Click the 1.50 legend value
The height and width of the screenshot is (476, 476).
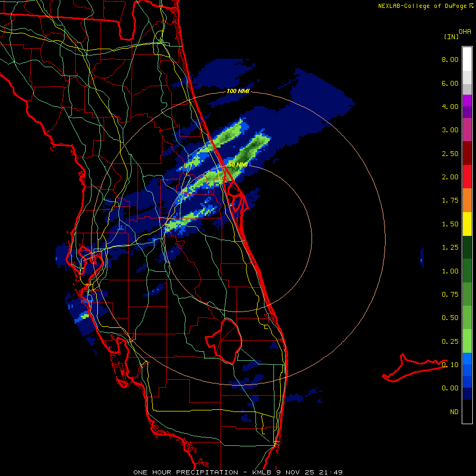(450, 224)
